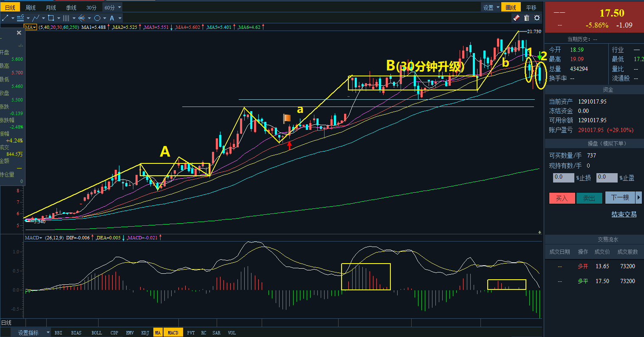This screenshot has height=337, width=644.
Task: Select the EMV indicator tab
Action: (130, 333)
